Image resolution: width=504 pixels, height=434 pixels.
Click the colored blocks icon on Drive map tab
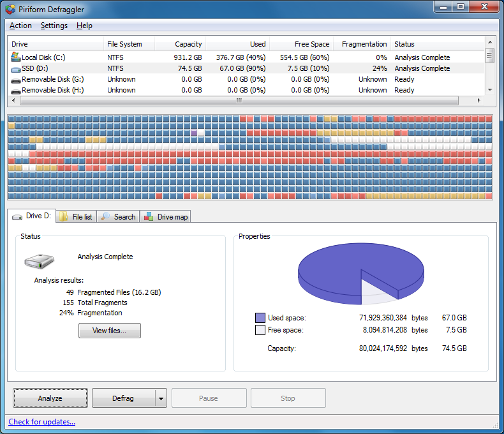pyautogui.click(x=149, y=216)
